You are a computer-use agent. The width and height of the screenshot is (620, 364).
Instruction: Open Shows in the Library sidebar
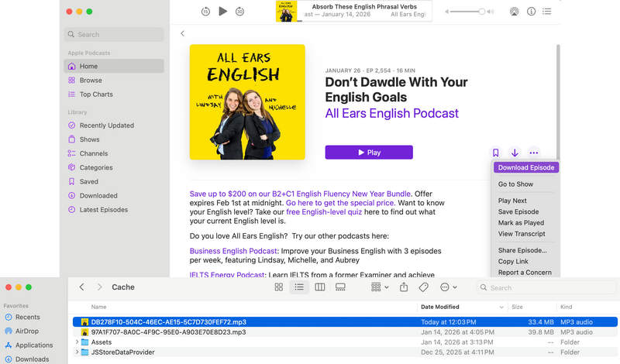[x=114, y=139]
